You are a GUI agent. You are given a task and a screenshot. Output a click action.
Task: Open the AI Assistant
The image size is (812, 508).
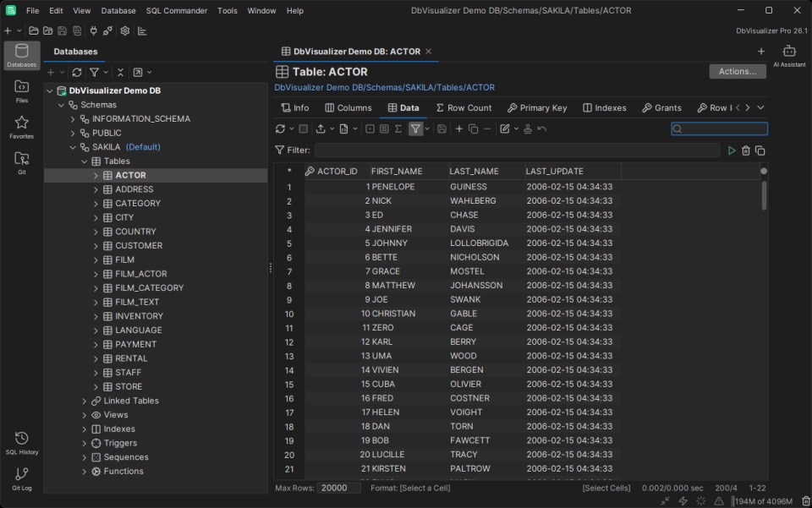tap(789, 56)
